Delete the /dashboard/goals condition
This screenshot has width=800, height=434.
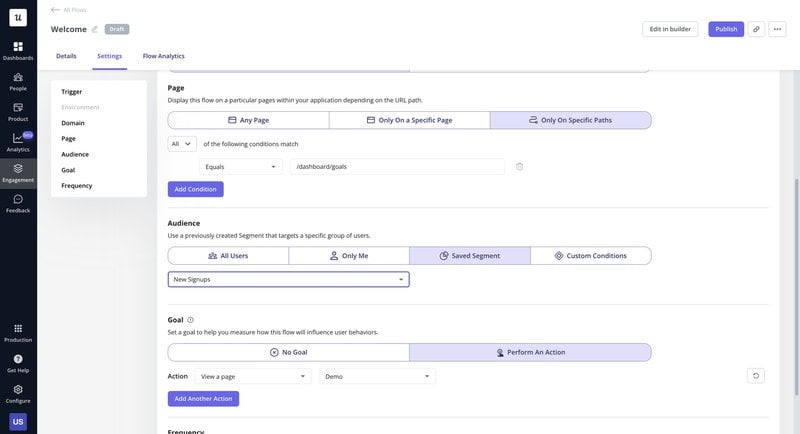[x=519, y=166]
